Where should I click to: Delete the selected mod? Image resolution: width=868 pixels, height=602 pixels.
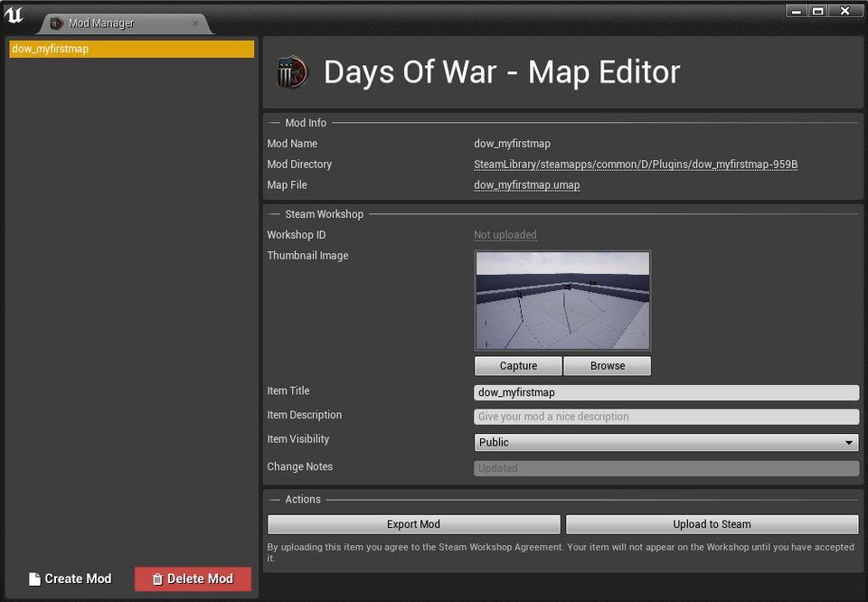click(193, 578)
